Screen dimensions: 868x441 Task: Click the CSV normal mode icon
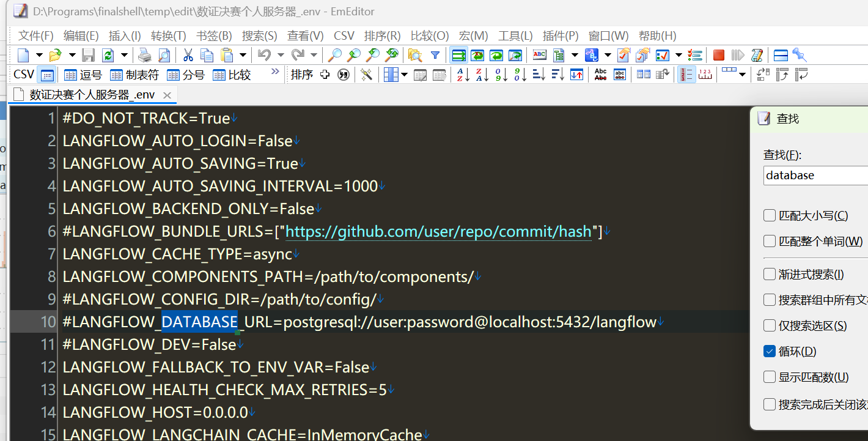(47, 75)
